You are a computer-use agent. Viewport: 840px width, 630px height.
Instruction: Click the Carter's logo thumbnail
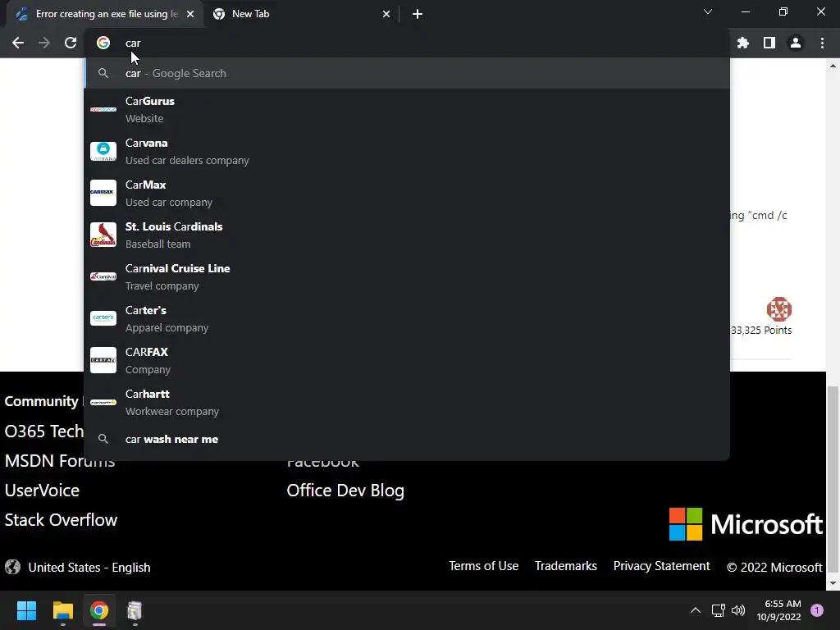click(x=103, y=318)
